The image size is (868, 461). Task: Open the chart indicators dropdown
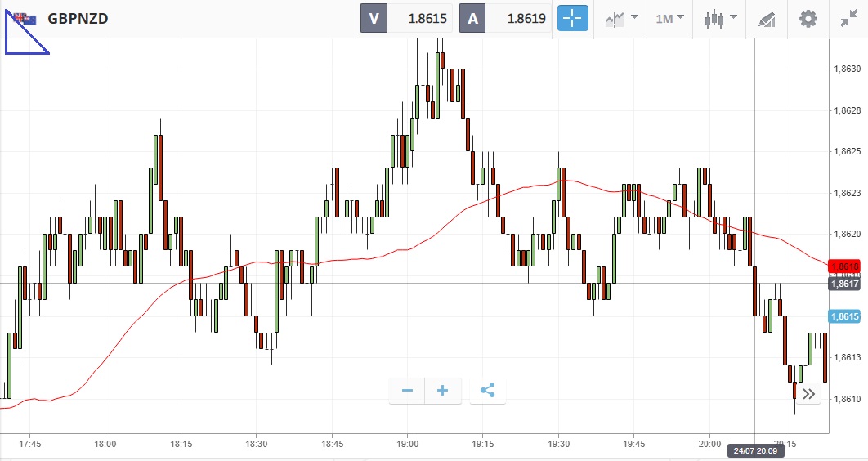(x=621, y=19)
